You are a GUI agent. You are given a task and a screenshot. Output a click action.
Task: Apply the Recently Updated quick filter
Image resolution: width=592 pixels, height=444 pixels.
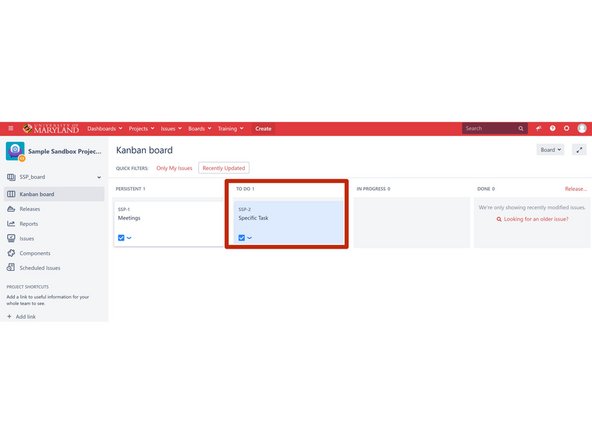[224, 168]
